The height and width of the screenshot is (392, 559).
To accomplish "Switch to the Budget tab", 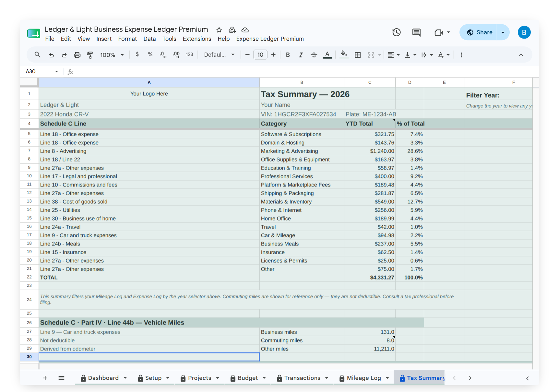I will [248, 378].
